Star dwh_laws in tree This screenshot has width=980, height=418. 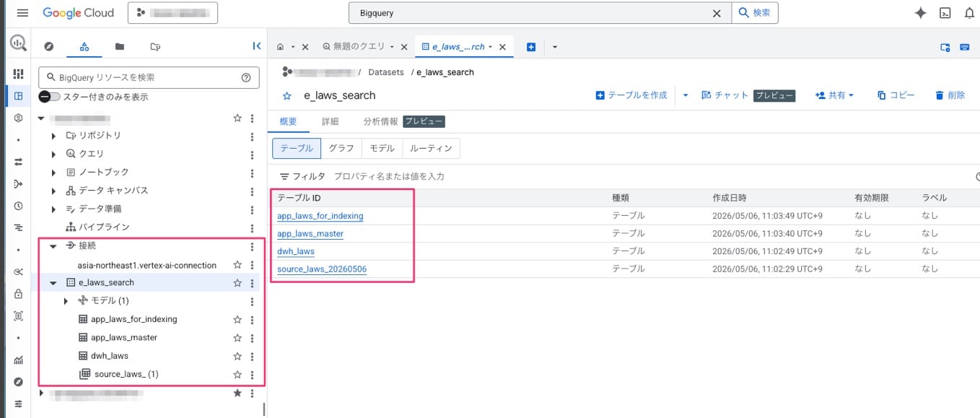tap(237, 356)
